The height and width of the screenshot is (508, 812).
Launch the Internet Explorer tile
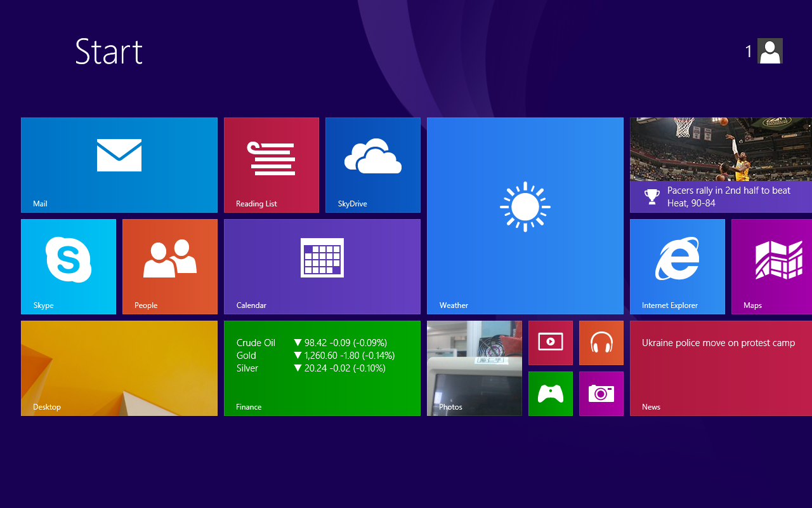coord(678,267)
